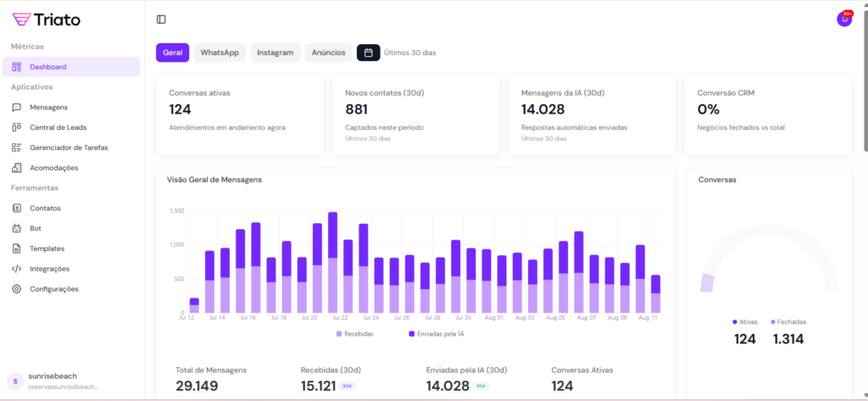
Task: Click the Mensagens chat icon in sidebar
Action: (17, 108)
